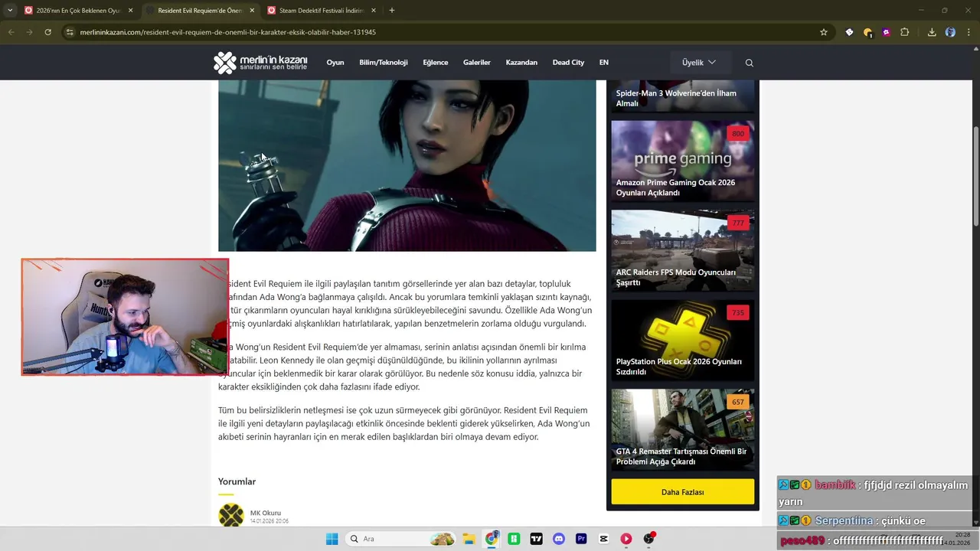Open TradingView from the taskbar

[x=537, y=539]
